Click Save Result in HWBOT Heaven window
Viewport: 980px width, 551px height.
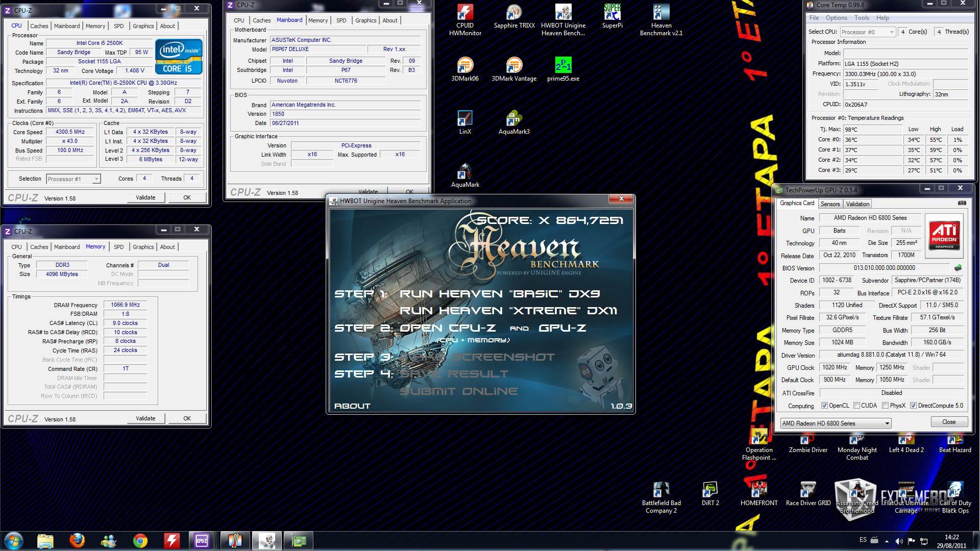coord(454,374)
